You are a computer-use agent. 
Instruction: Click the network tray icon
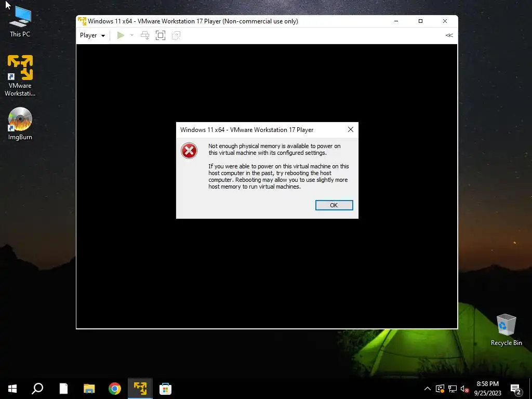click(x=453, y=389)
